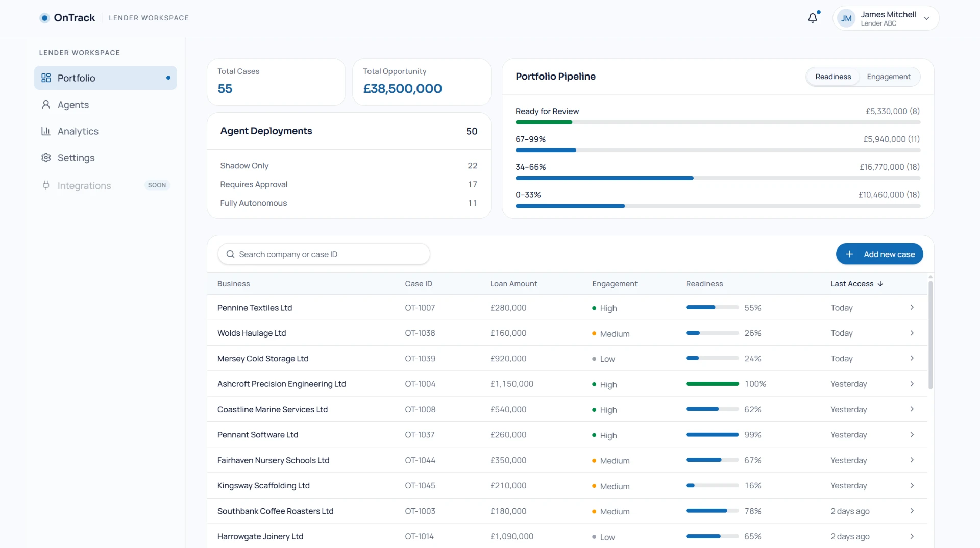Go to Portfolio in sidebar
This screenshot has height=548, width=980.
coord(106,78)
